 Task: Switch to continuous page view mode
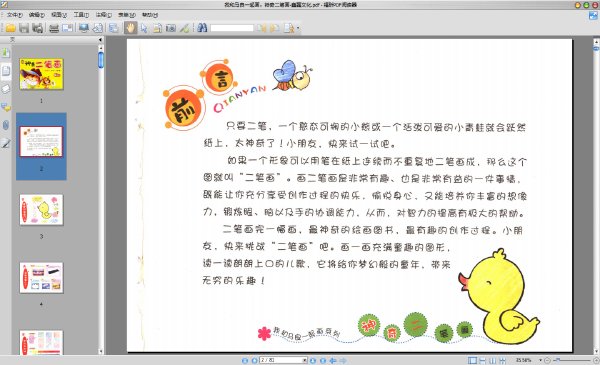483,360
